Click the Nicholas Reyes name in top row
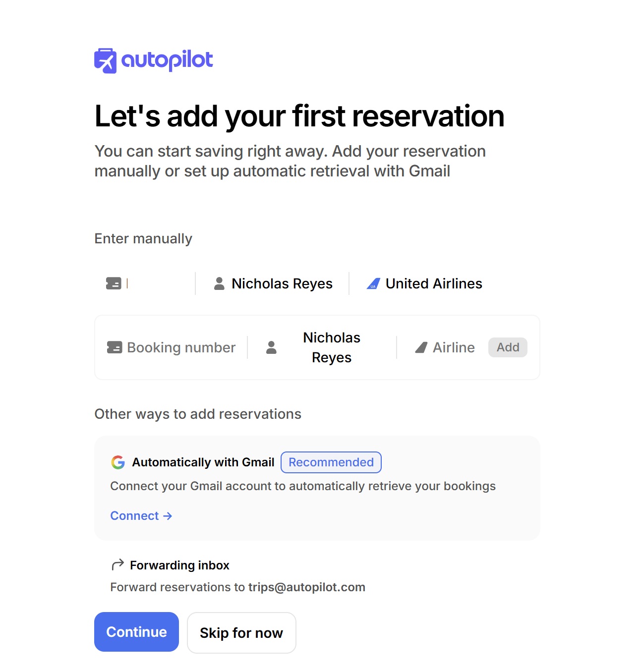 point(282,283)
